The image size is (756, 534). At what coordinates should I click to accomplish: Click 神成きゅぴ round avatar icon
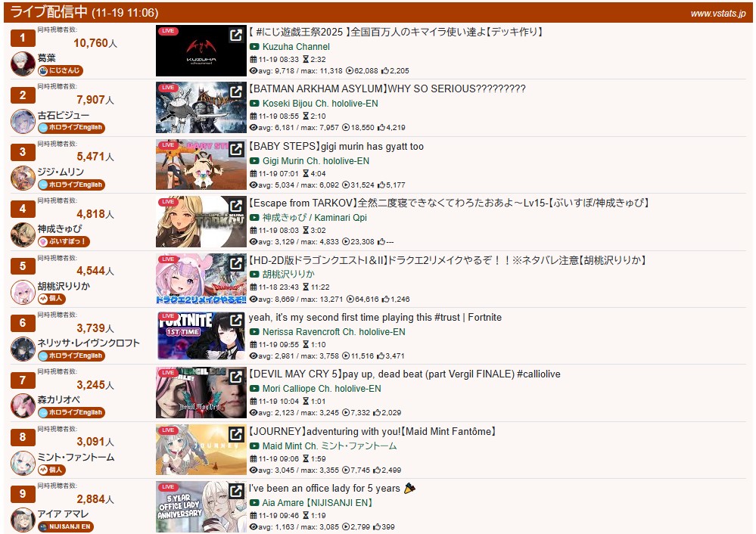23,234
